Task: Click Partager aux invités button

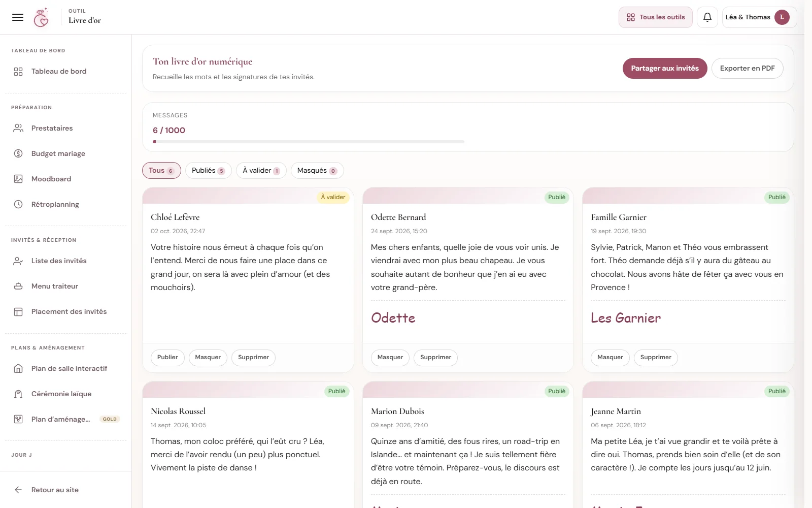Action: click(x=665, y=68)
